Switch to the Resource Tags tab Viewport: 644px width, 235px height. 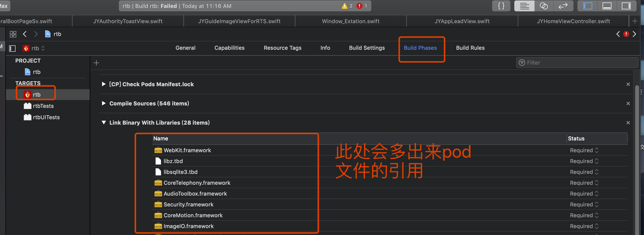[x=283, y=48]
